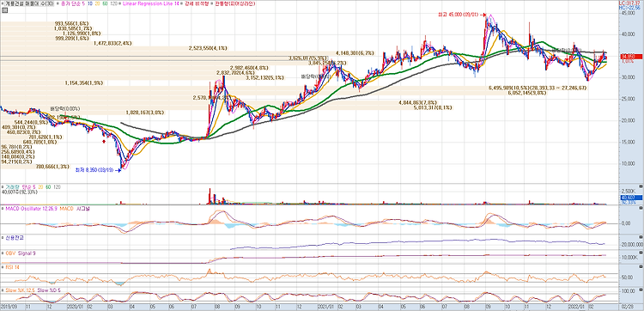Click the marker before the Slow %K legend
The height and width of the screenshot is (311, 644).
click(2, 290)
